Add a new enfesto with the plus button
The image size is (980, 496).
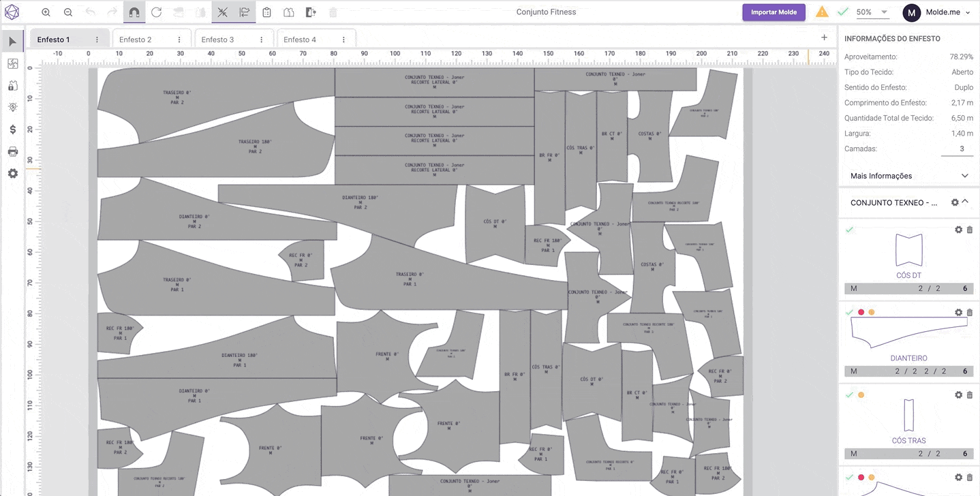824,37
